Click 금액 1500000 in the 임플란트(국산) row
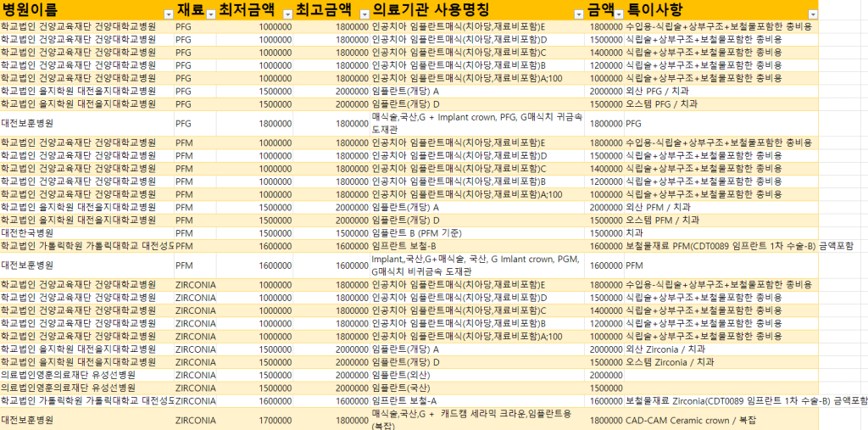The width and height of the screenshot is (868, 430). coord(606,388)
